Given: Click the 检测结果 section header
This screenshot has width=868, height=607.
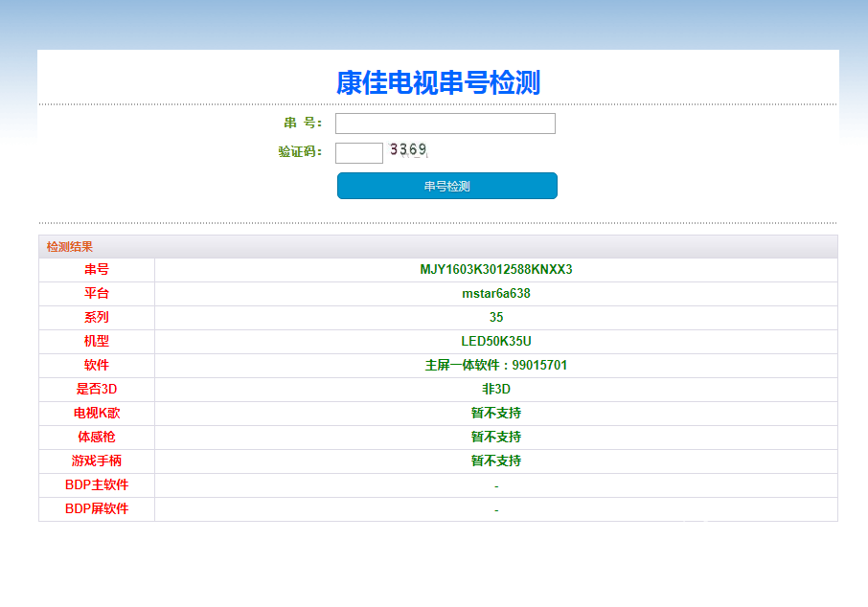Looking at the screenshot, I should tap(70, 247).
